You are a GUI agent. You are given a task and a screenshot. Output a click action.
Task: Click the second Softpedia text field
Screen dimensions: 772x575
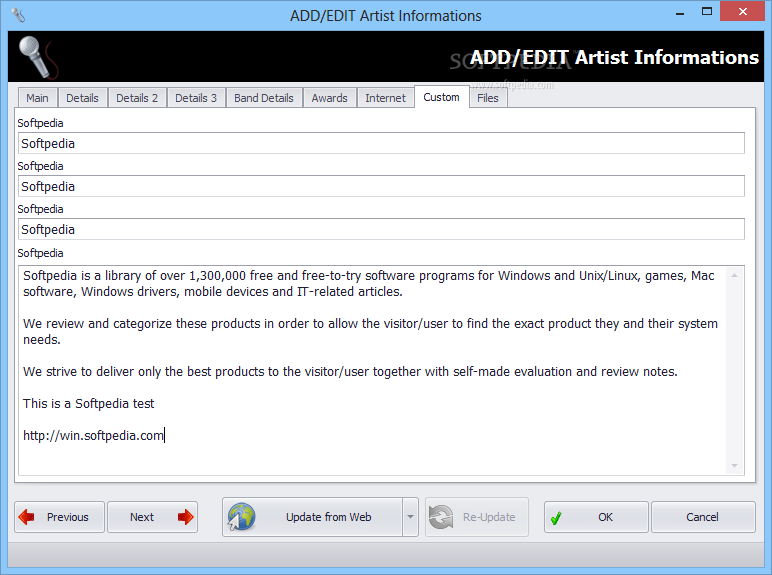pos(381,186)
